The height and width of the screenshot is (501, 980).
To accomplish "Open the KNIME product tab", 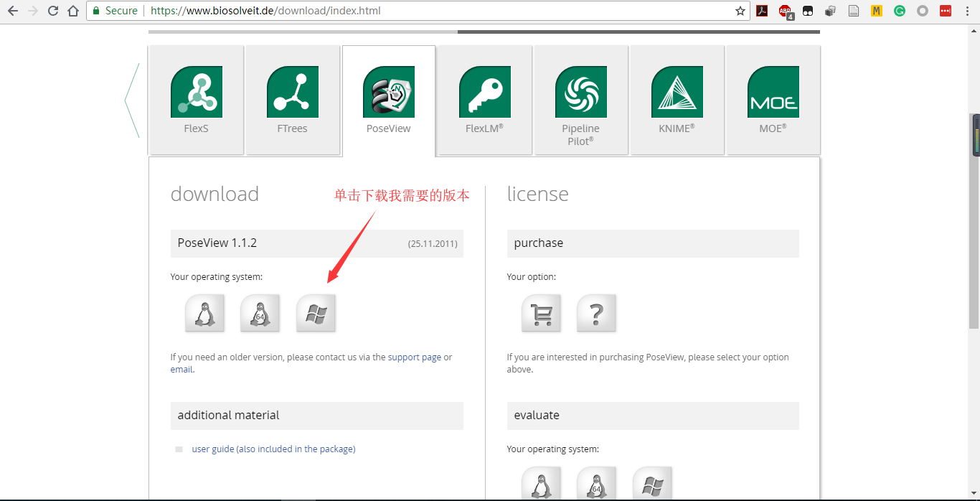I will [x=677, y=100].
